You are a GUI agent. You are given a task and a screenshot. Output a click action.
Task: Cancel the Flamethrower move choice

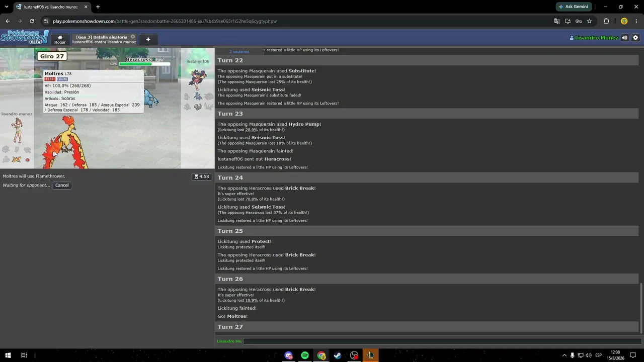(62, 185)
